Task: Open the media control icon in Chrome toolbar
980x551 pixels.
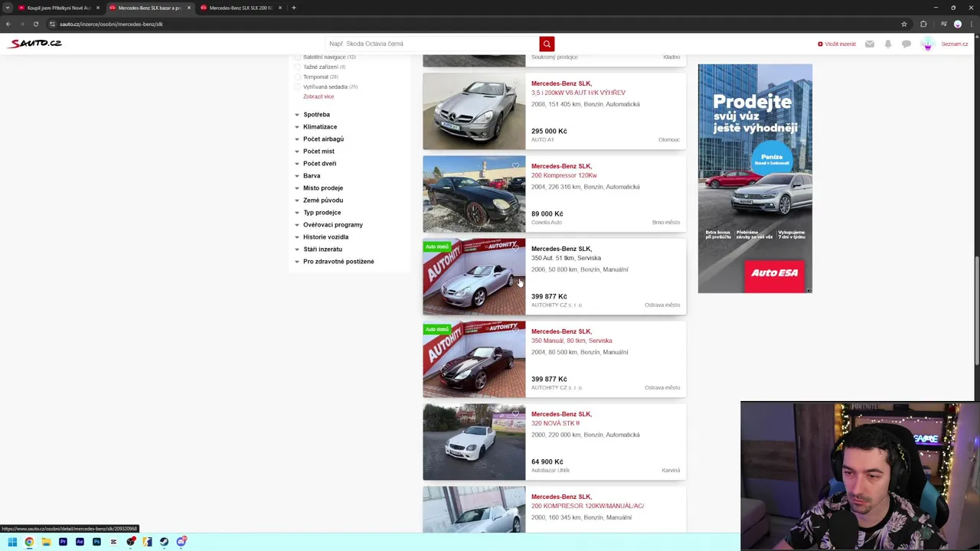Action: click(x=944, y=24)
